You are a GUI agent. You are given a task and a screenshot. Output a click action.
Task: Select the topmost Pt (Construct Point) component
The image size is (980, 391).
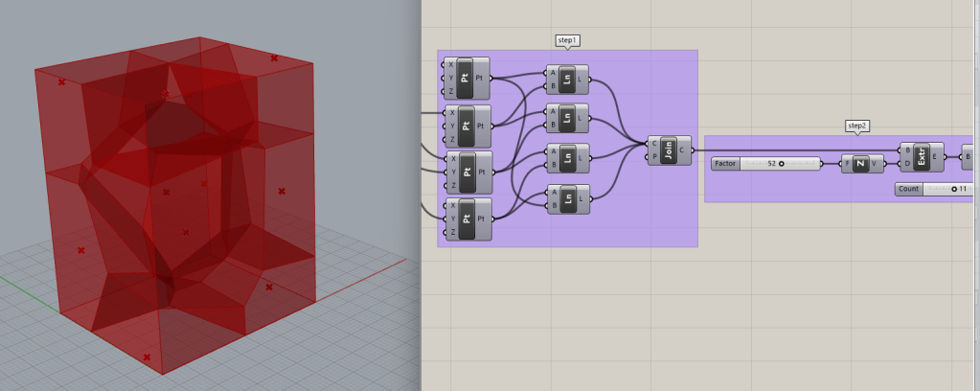466,78
